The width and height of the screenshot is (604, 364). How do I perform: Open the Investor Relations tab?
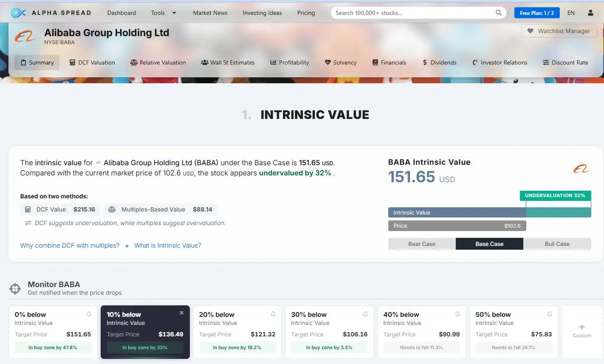[x=500, y=62]
